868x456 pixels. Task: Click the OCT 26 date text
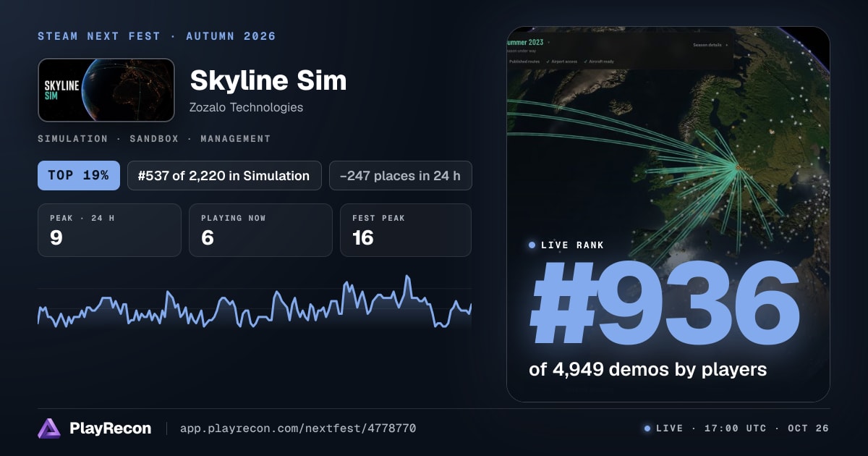pos(809,428)
